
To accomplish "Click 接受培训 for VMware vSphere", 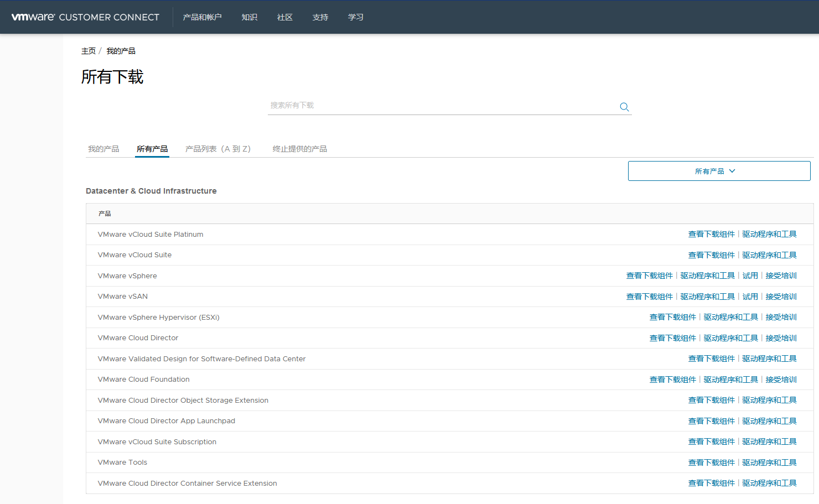I will [x=781, y=276].
